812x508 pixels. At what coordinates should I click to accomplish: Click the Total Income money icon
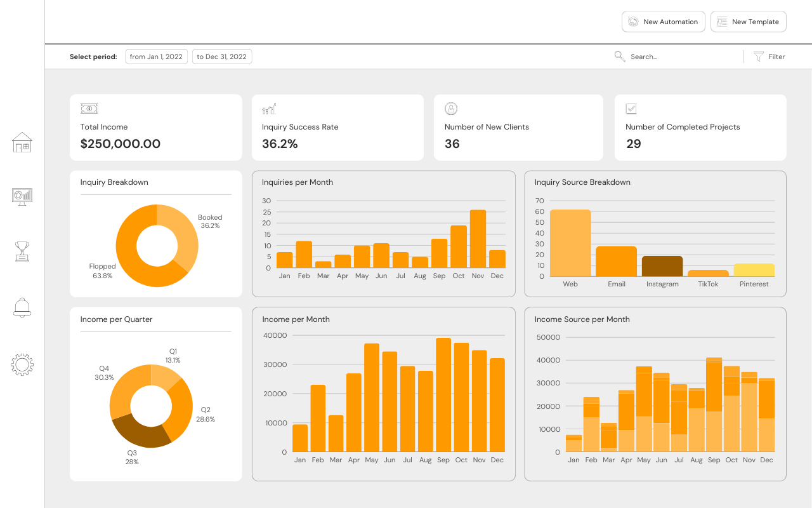click(x=89, y=109)
